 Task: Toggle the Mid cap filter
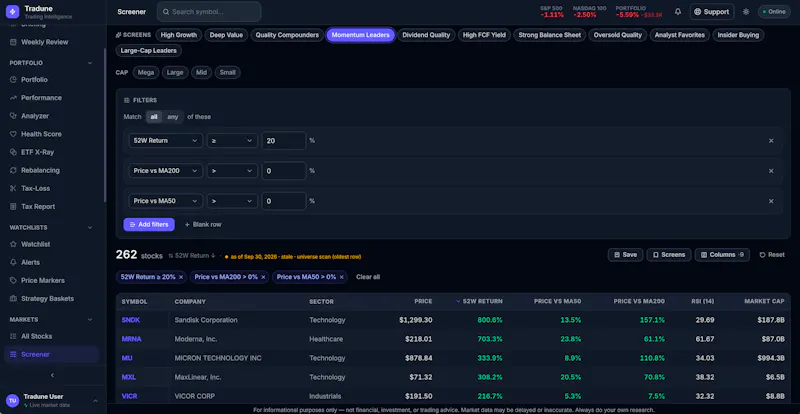202,72
